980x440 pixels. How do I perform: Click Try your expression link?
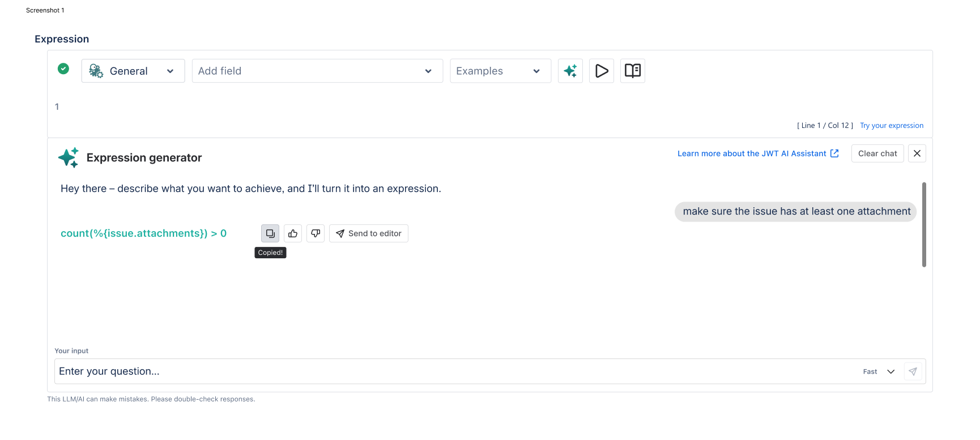(x=892, y=126)
